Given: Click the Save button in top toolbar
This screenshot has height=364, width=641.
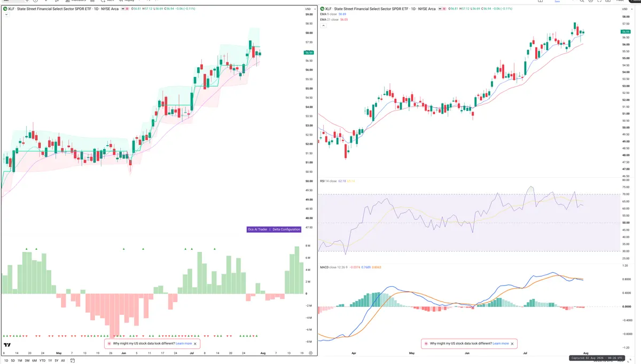Looking at the screenshot, I should (557, 2).
